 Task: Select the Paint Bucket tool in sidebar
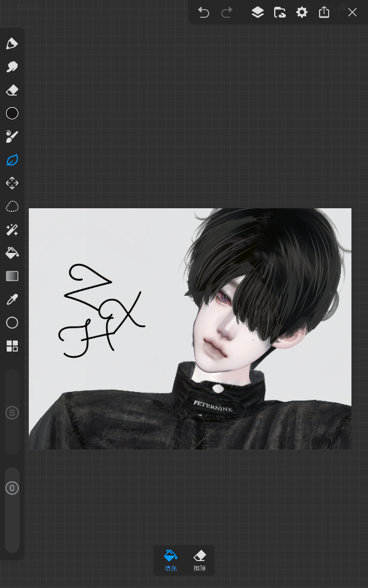[12, 253]
